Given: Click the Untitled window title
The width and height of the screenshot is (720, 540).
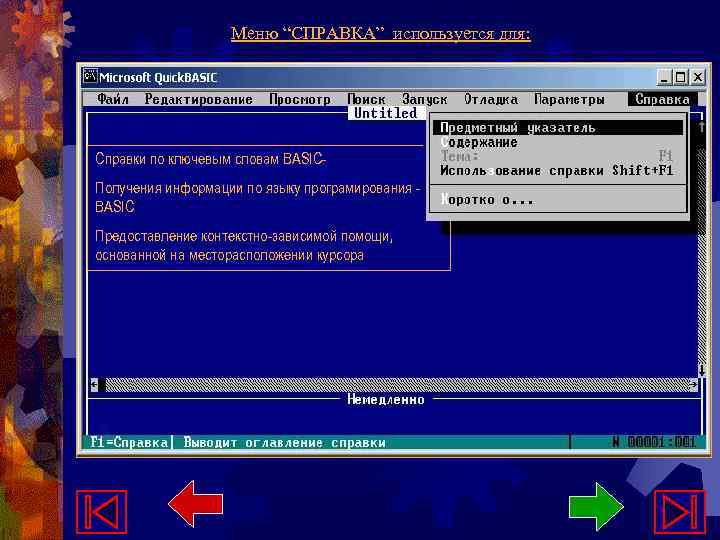Looking at the screenshot, I should click(385, 113).
